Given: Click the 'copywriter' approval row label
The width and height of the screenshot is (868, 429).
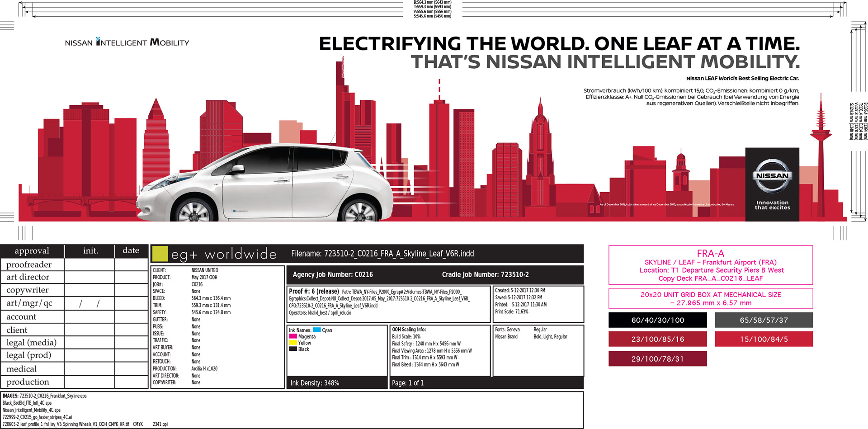Looking at the screenshot, I should (x=28, y=290).
